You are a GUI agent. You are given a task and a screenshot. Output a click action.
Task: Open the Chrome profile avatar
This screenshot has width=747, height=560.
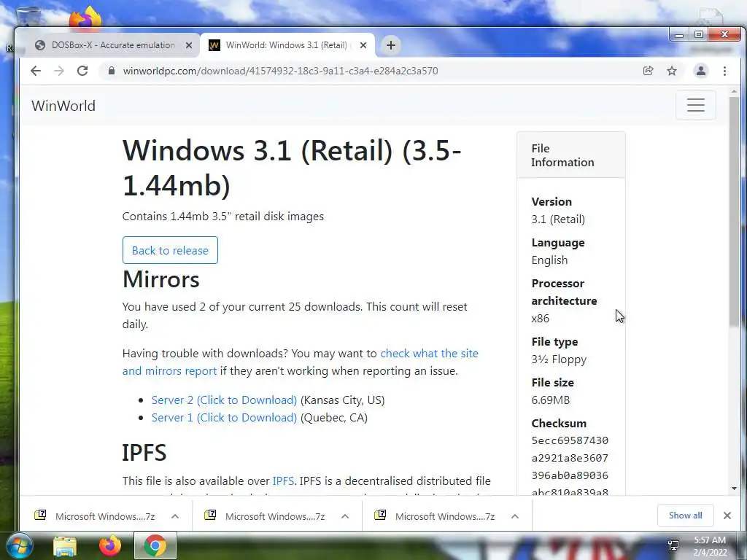pyautogui.click(x=701, y=71)
